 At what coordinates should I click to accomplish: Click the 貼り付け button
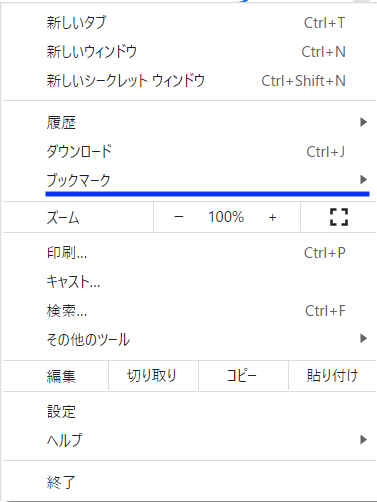332,376
